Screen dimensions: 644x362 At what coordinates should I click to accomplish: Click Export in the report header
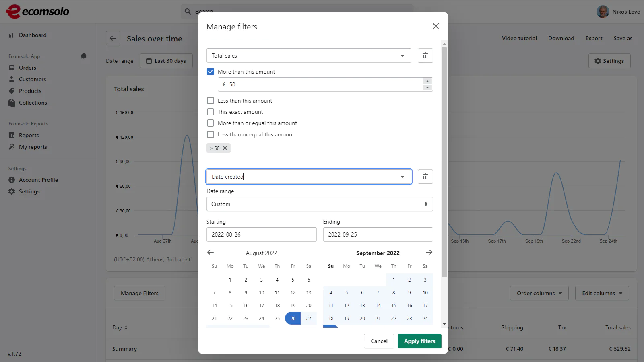[594, 38]
